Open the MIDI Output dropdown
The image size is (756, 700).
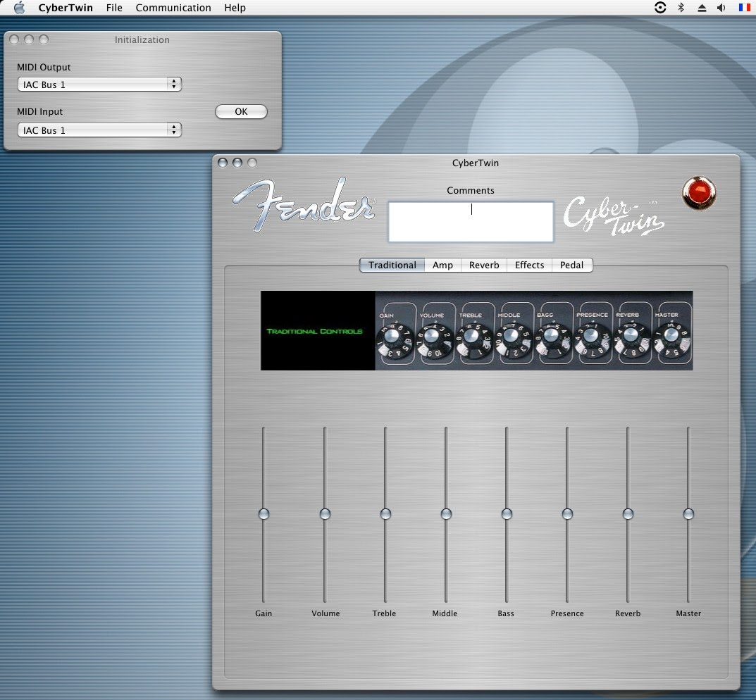99,85
